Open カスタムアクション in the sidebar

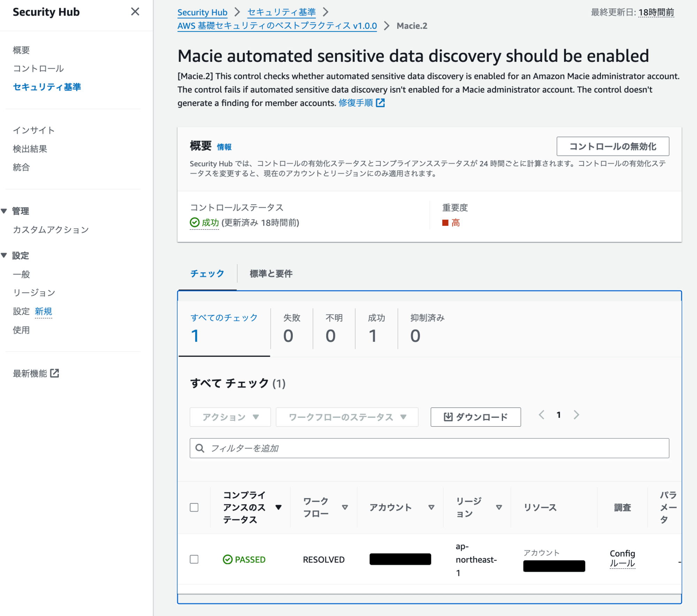pos(51,230)
